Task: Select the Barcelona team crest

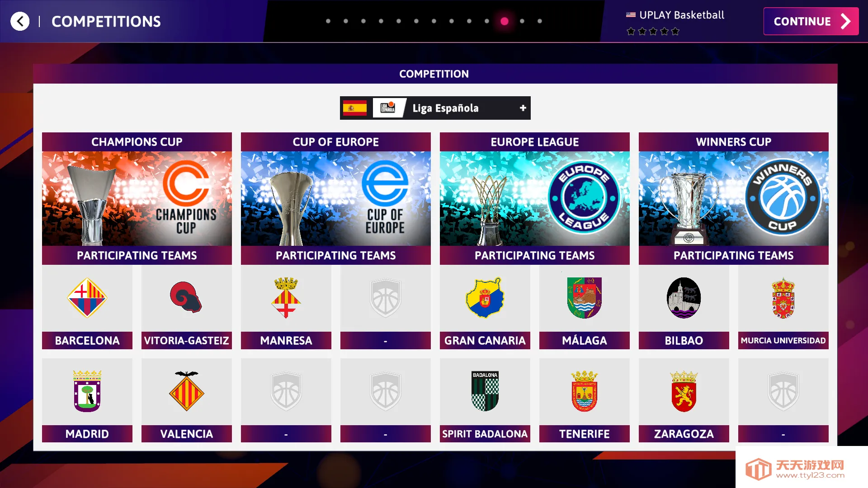Action: pyautogui.click(x=87, y=298)
